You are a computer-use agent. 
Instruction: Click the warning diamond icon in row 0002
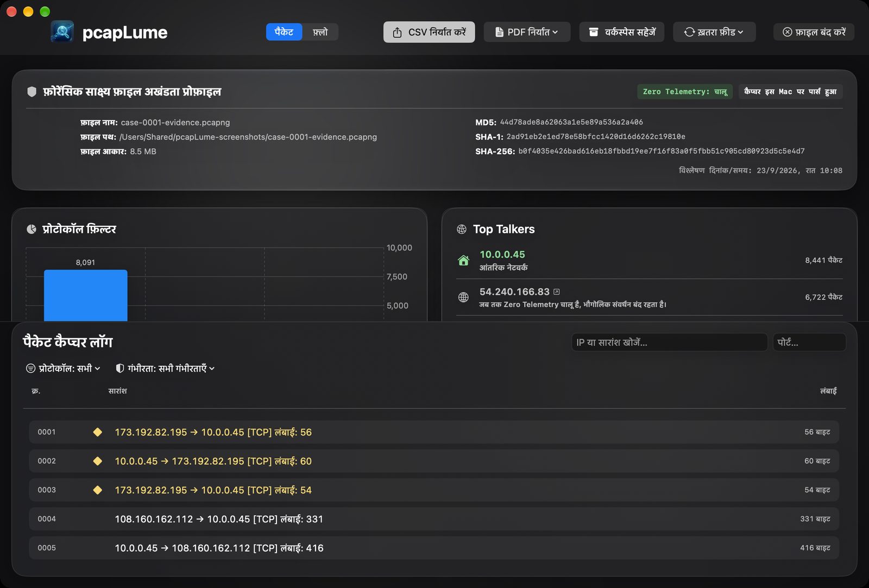98,461
